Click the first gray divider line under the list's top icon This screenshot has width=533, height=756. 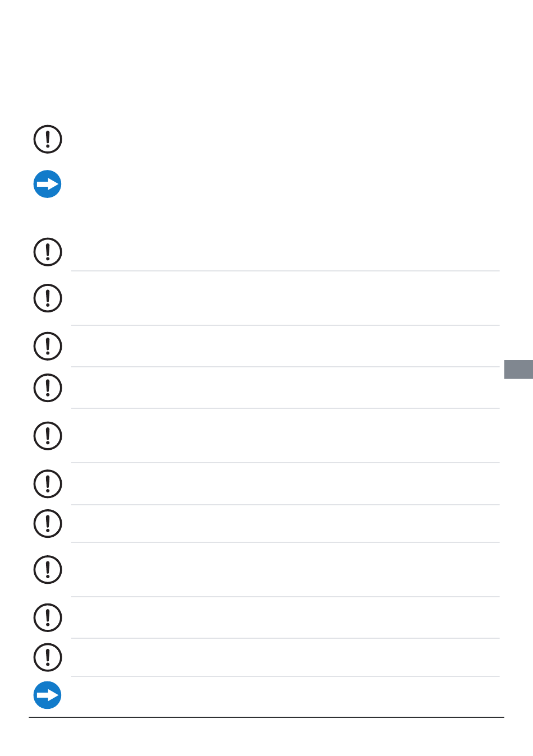click(285, 271)
